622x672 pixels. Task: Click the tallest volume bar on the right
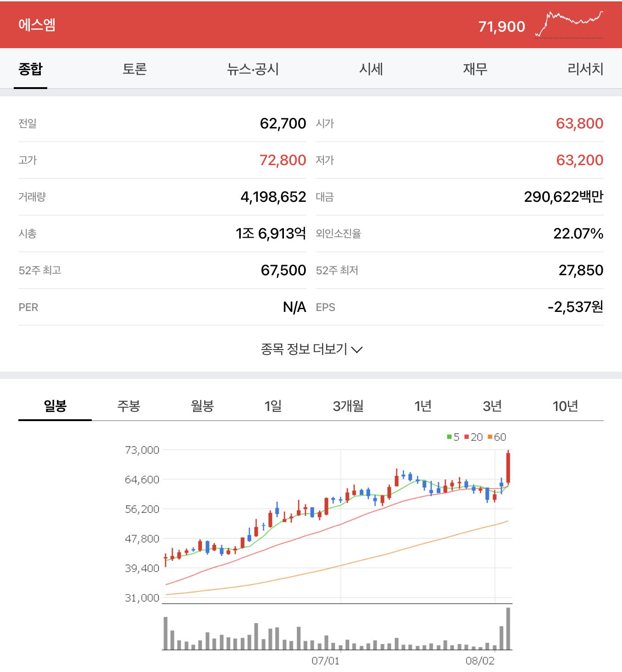[x=508, y=628]
